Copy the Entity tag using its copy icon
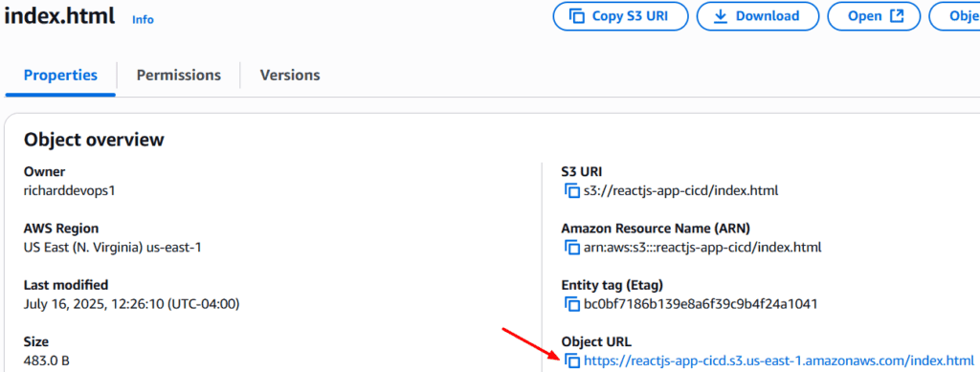 (x=572, y=304)
